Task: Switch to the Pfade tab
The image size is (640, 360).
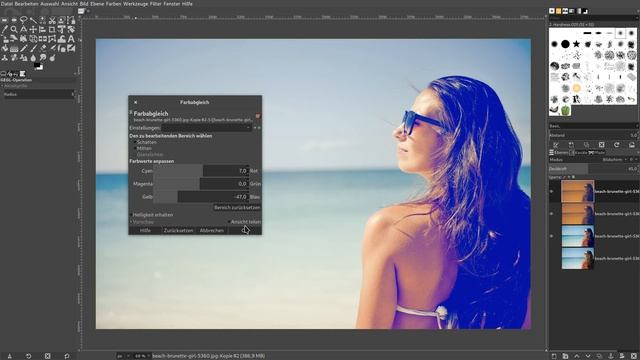Action: (x=596, y=152)
